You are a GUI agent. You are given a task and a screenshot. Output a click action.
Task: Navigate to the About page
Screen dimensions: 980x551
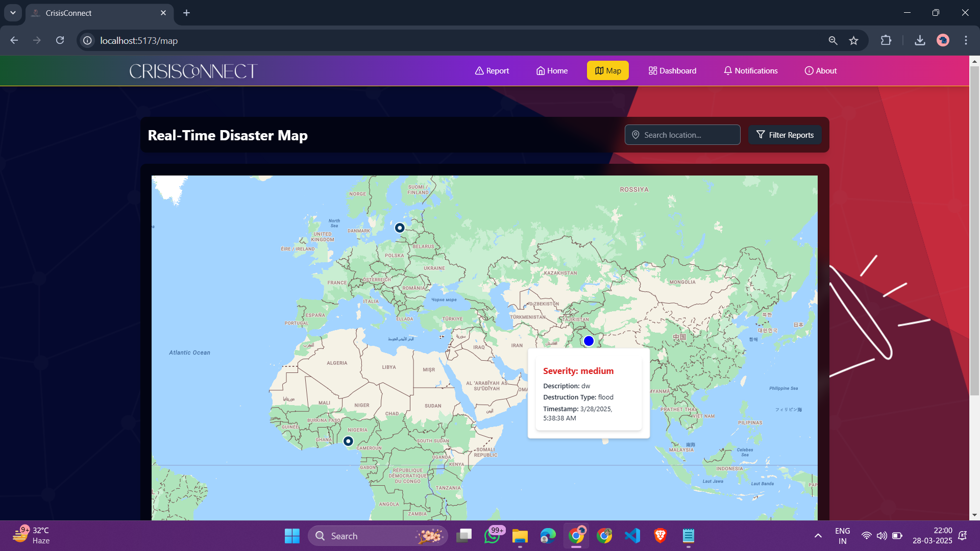click(820, 71)
